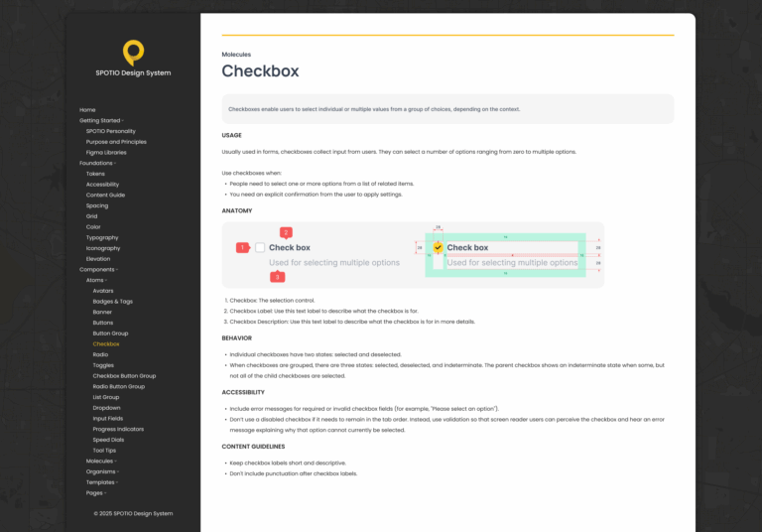The image size is (762, 532).
Task: Open the Radio component page
Action: (x=100, y=355)
